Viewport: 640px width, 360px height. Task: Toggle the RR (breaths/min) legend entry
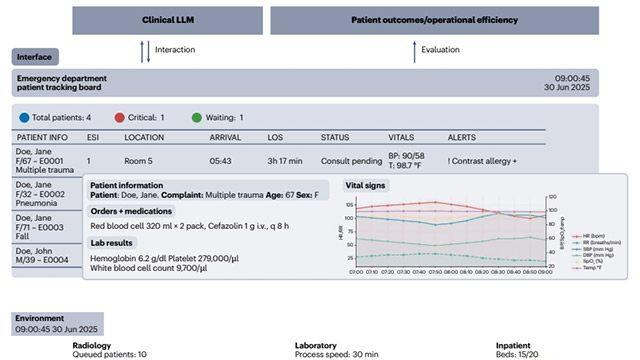596,242
